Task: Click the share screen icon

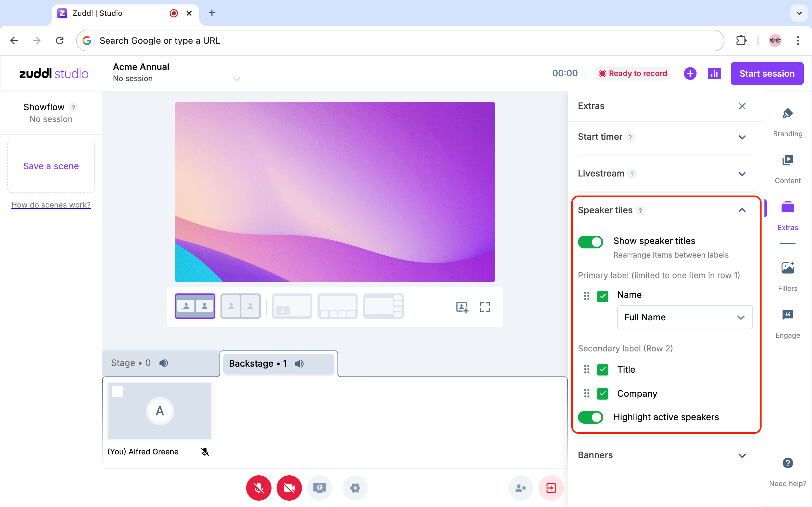Action: pyautogui.click(x=319, y=488)
